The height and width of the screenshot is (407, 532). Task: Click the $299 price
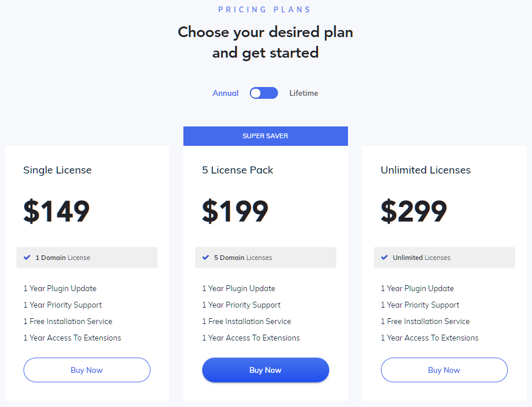tap(414, 212)
